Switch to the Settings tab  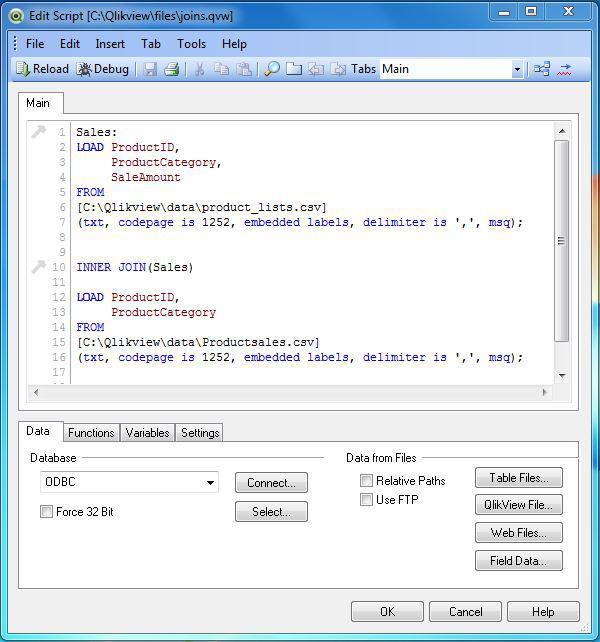pyautogui.click(x=200, y=433)
